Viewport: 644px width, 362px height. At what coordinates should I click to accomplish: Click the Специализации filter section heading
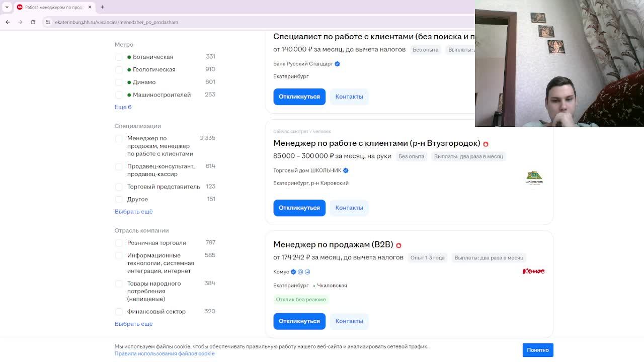(x=138, y=126)
